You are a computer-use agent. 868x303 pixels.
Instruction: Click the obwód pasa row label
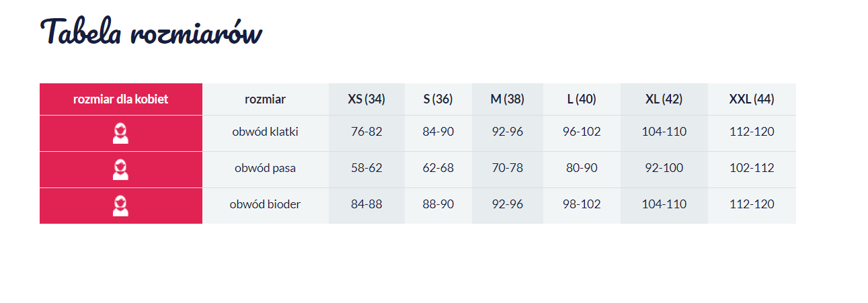pyautogui.click(x=265, y=168)
